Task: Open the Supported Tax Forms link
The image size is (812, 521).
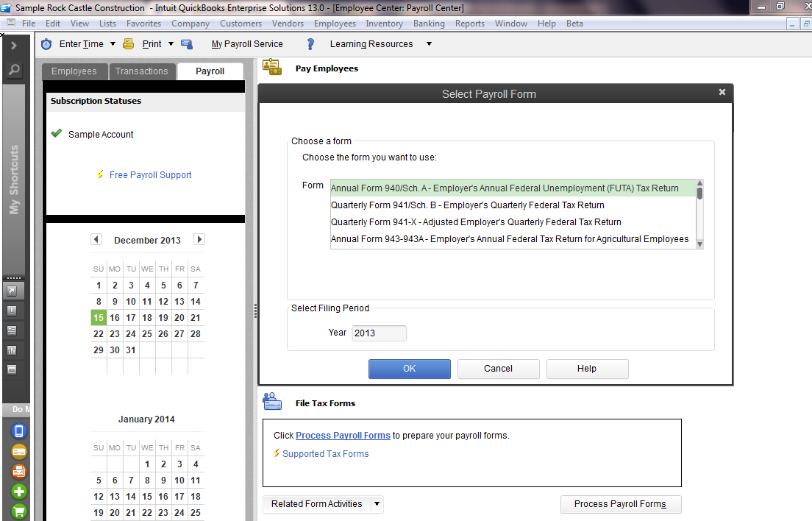Action: click(x=326, y=454)
